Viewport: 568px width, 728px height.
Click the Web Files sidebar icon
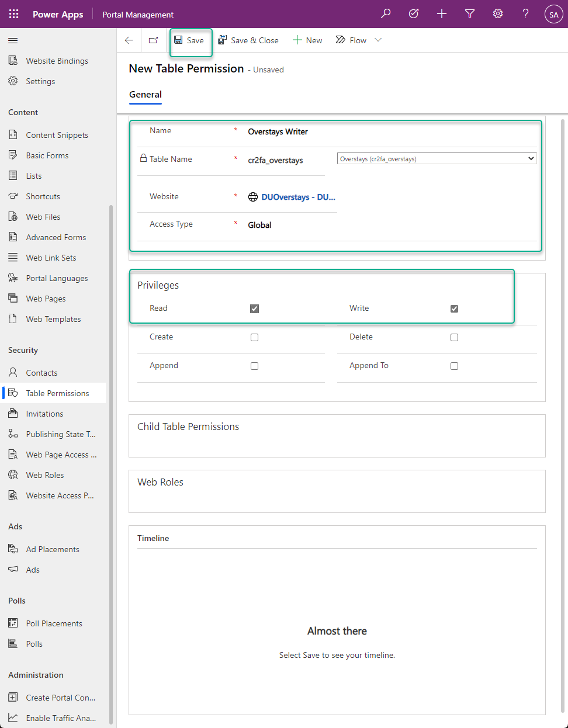pos(13,217)
